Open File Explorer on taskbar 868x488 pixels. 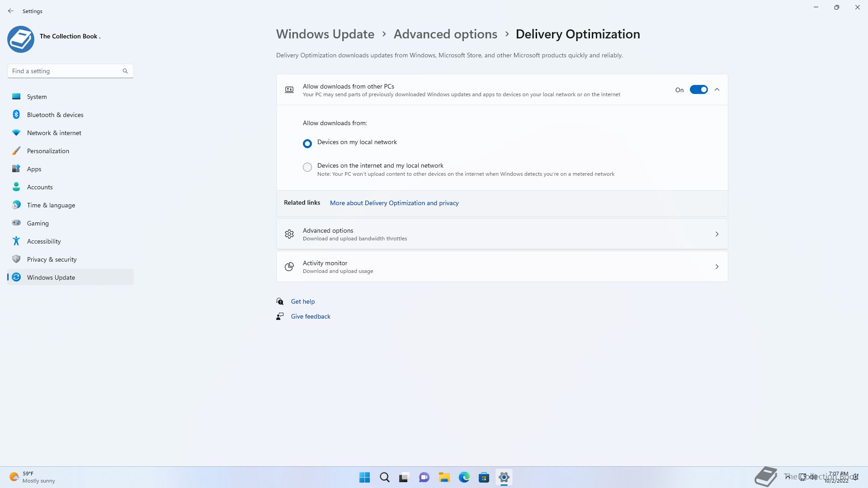coord(444,477)
